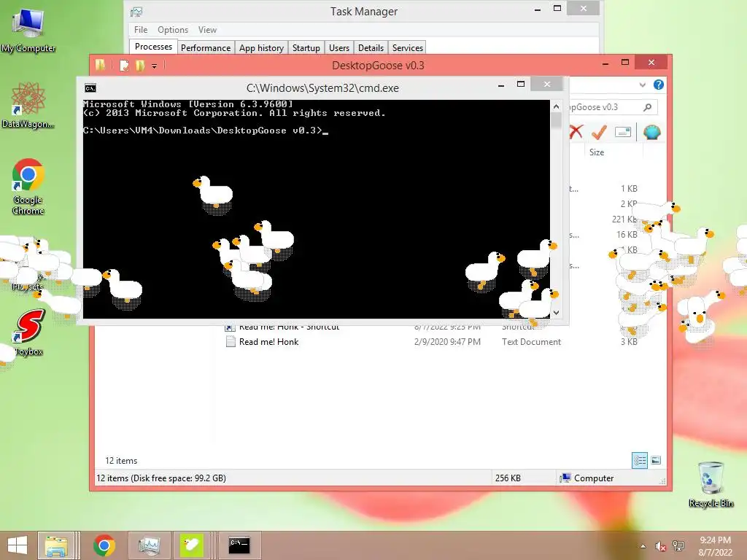The image size is (747, 560).
Task: Click scroll up arrow in cmd window
Action: (556, 106)
